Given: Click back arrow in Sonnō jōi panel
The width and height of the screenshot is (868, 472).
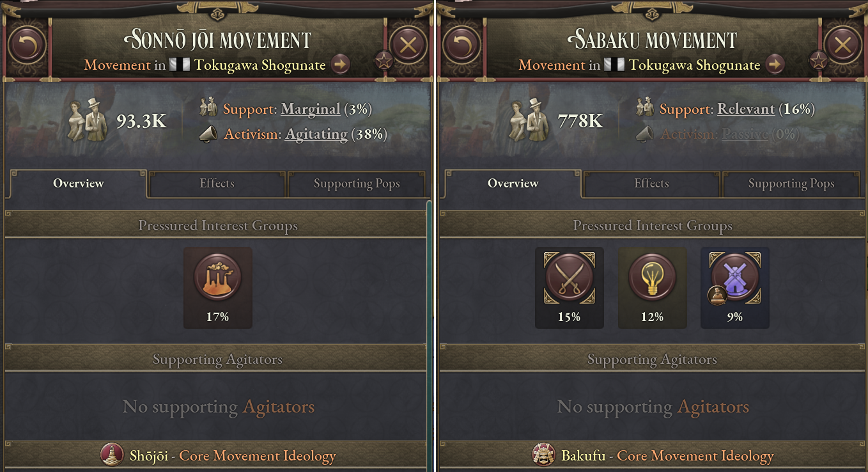Looking at the screenshot, I should [27, 45].
